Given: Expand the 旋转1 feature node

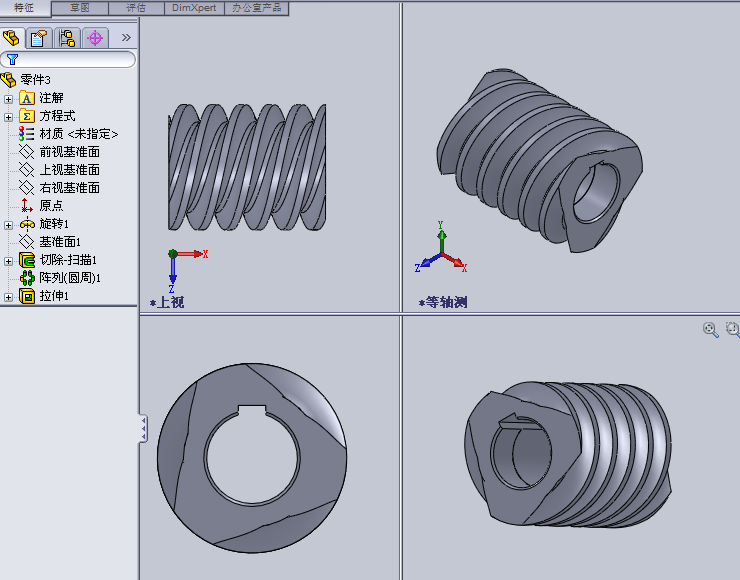Looking at the screenshot, I should 8,225.
